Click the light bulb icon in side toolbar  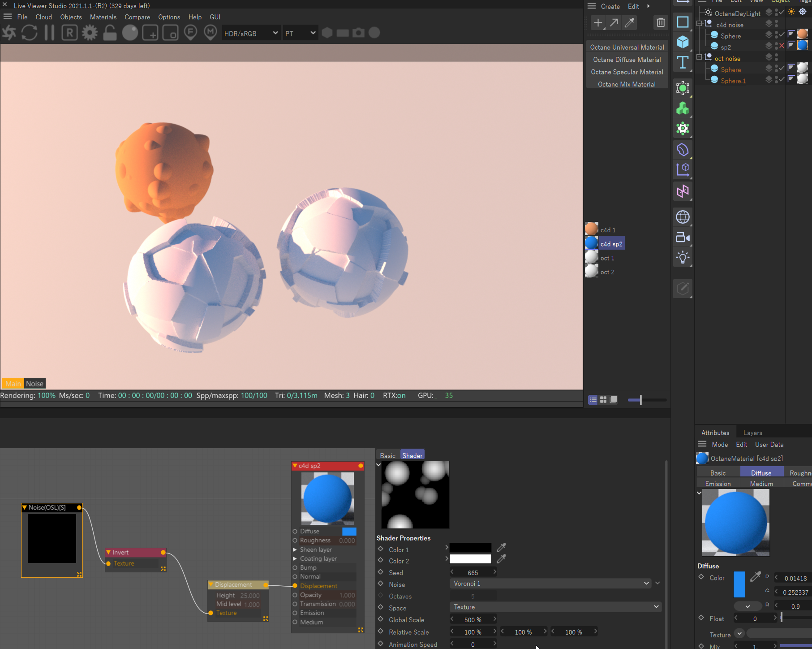(x=683, y=257)
